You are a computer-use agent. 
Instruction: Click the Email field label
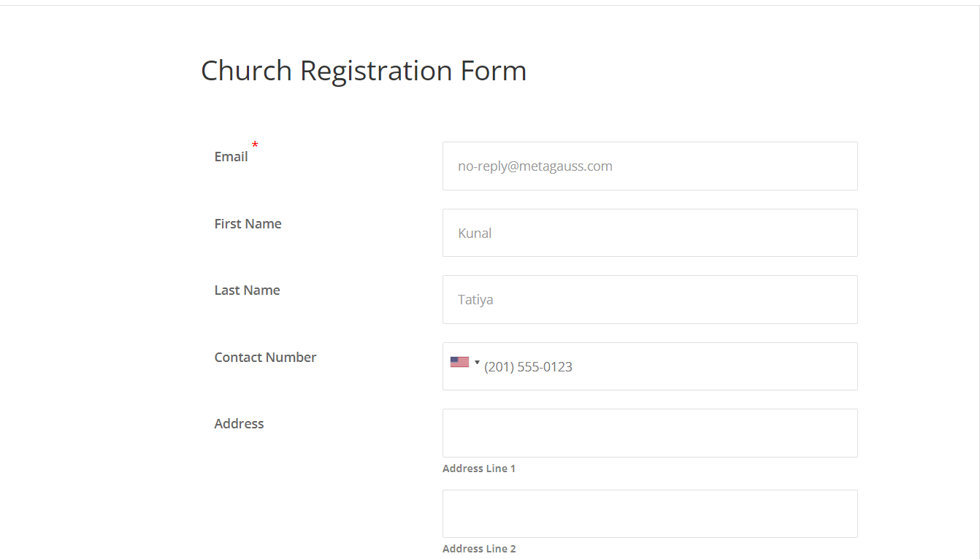231,157
